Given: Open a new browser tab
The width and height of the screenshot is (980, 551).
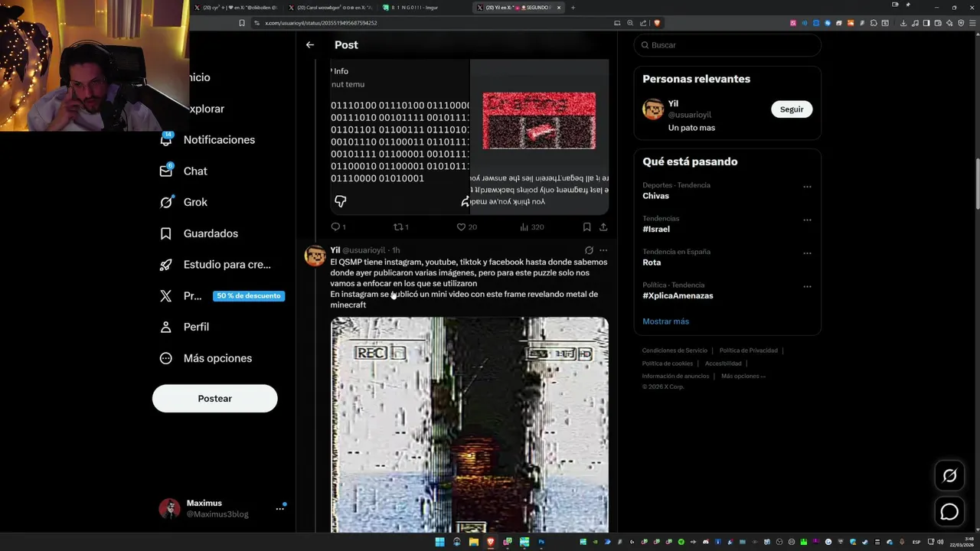Looking at the screenshot, I should pyautogui.click(x=573, y=8).
